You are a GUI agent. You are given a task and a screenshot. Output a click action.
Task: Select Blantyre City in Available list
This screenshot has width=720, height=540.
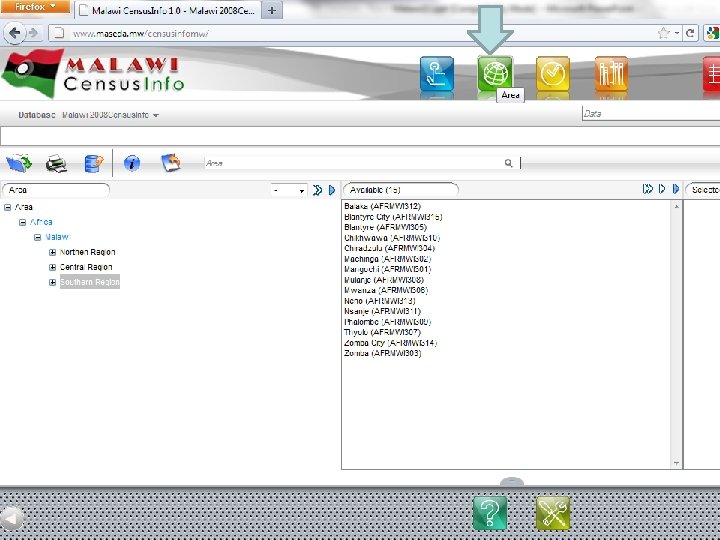[393, 217]
